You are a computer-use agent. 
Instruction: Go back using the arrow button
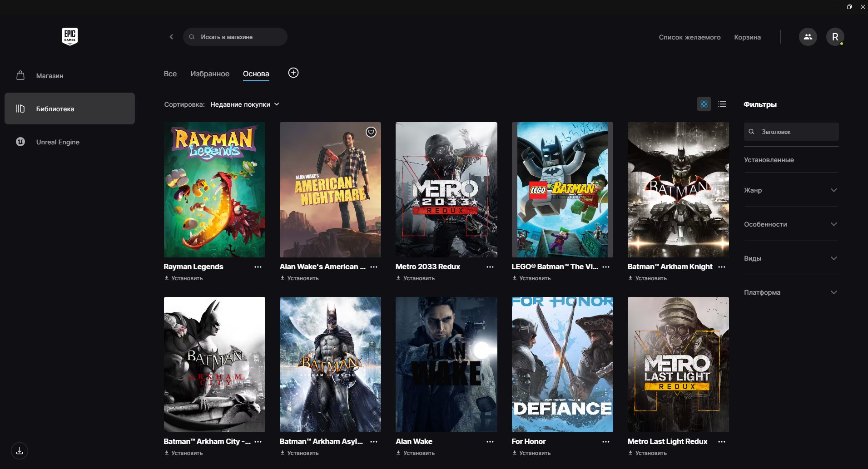point(171,37)
